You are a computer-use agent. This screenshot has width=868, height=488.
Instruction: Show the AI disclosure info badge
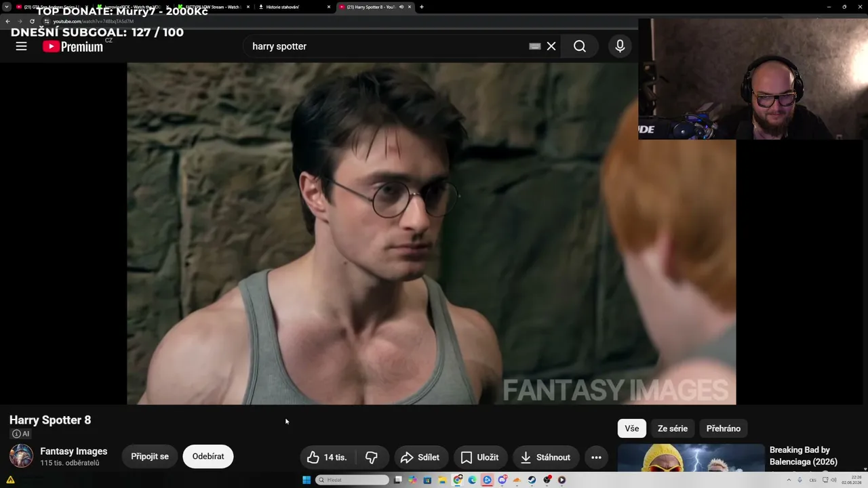pyautogui.click(x=21, y=434)
